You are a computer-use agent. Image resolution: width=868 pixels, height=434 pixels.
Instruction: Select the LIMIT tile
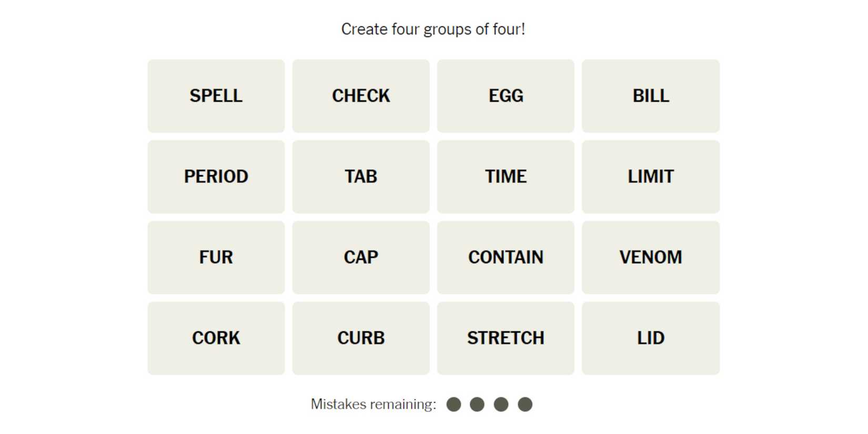(x=651, y=177)
